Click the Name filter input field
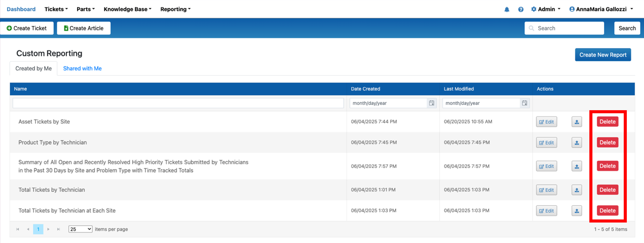 click(x=178, y=103)
